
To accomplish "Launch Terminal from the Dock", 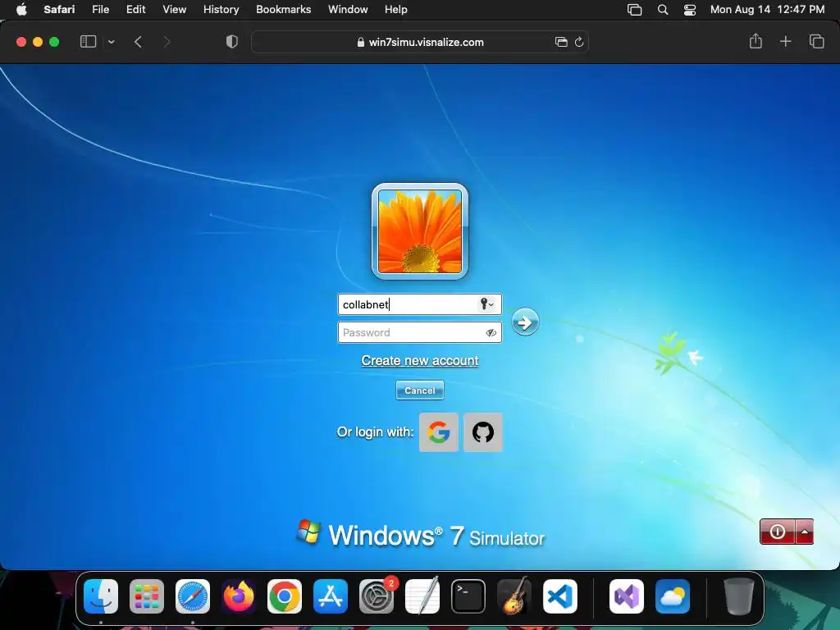I will tap(468, 596).
